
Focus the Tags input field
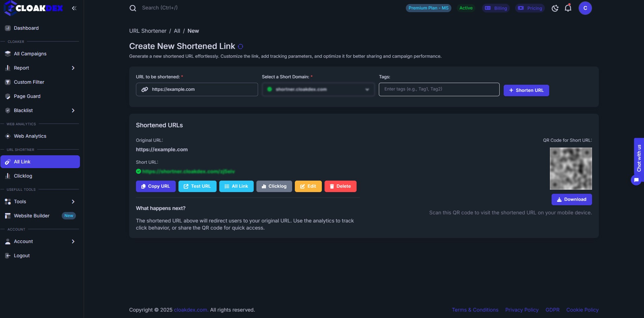tap(439, 89)
